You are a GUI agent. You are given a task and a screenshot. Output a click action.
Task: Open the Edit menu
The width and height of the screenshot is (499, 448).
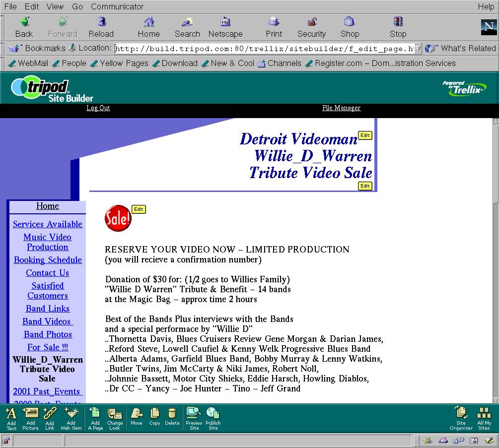point(31,6)
